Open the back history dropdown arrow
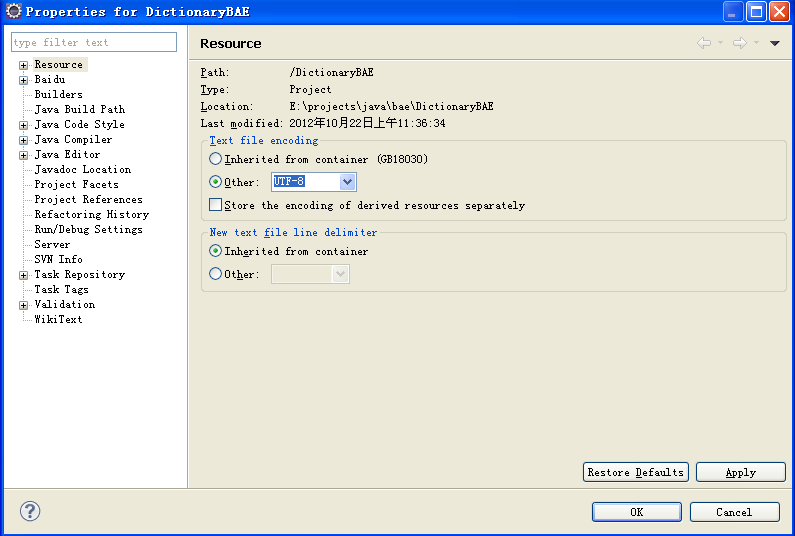This screenshot has width=795, height=536. (720, 43)
